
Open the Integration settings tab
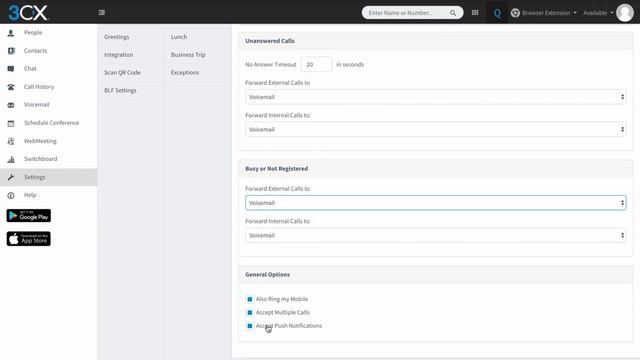118,55
